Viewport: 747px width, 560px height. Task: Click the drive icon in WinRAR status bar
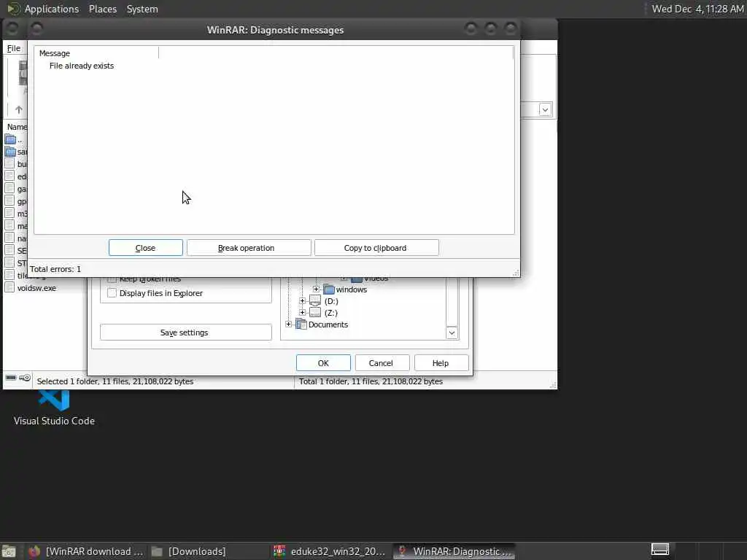(x=10, y=378)
